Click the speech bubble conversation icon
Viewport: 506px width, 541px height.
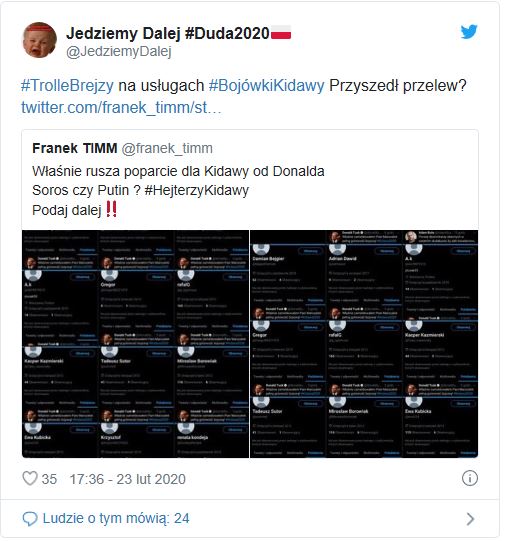coord(30,519)
